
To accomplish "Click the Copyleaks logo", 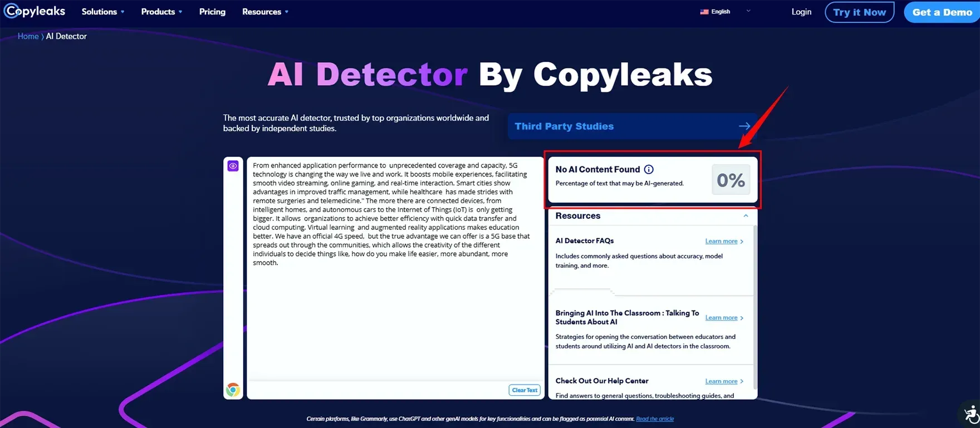I will click(x=35, y=11).
